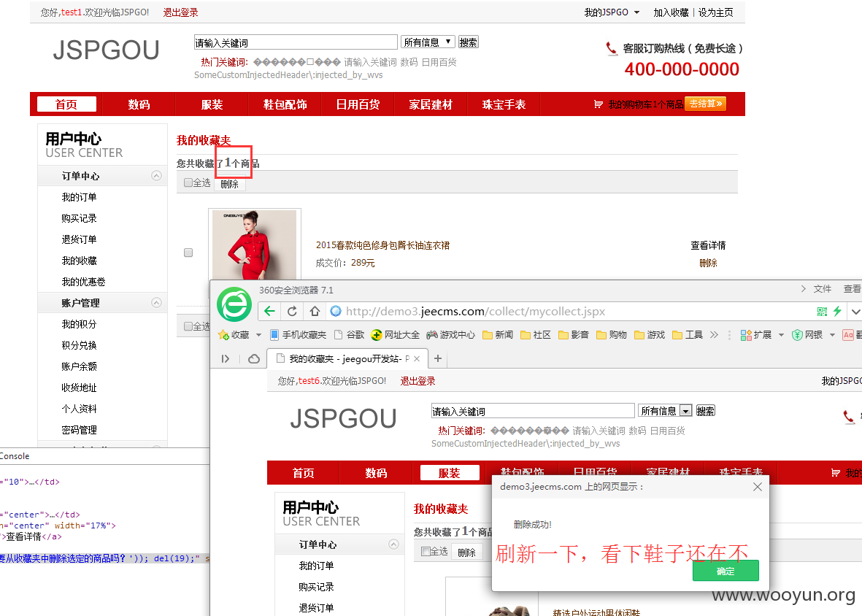The height and width of the screenshot is (616, 862).
Task: Click the 2015春款纯色修身包臀长袖连衣裙 product title
Action: pos(382,245)
